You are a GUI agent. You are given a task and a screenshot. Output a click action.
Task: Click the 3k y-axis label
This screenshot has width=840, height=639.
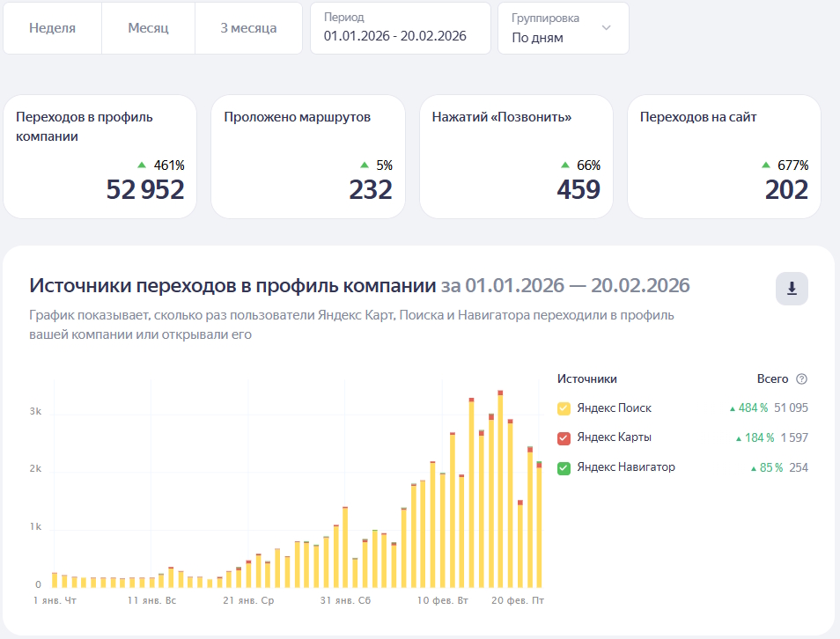(35, 411)
